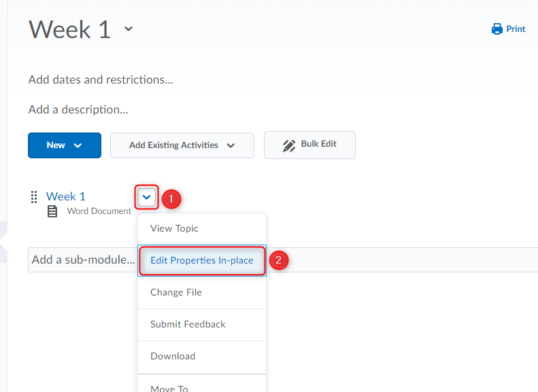Click the Add a sub-module field

pyautogui.click(x=82, y=260)
